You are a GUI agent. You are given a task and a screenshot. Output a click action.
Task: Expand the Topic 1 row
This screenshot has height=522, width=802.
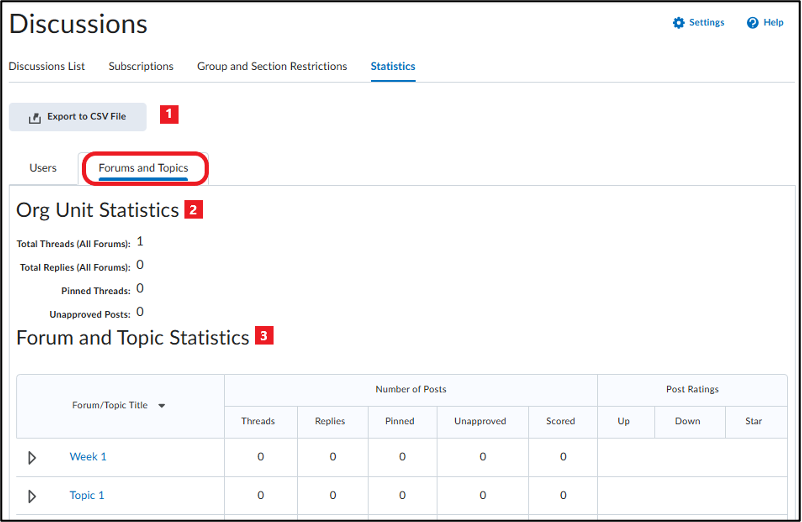(x=32, y=496)
